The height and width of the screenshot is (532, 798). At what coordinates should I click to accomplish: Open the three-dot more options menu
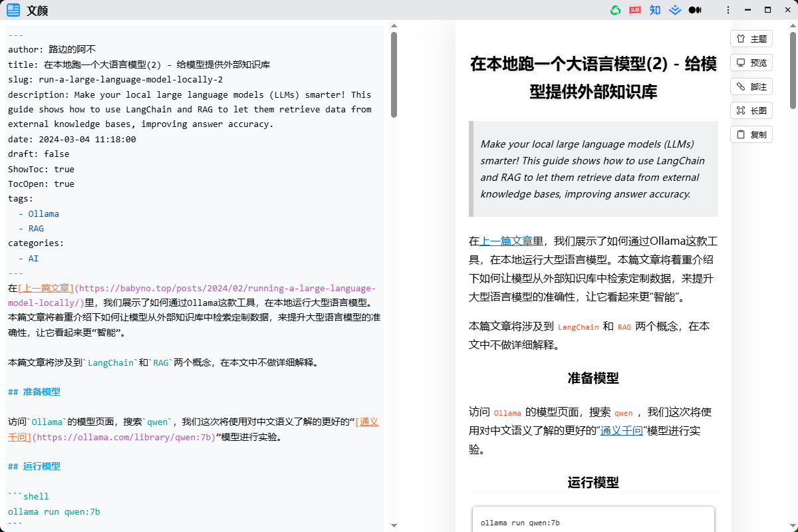click(728, 10)
